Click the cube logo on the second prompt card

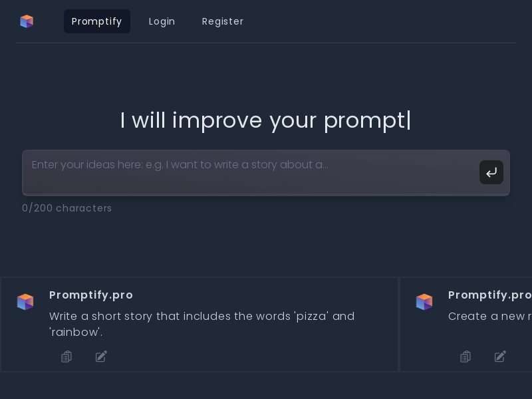424,302
